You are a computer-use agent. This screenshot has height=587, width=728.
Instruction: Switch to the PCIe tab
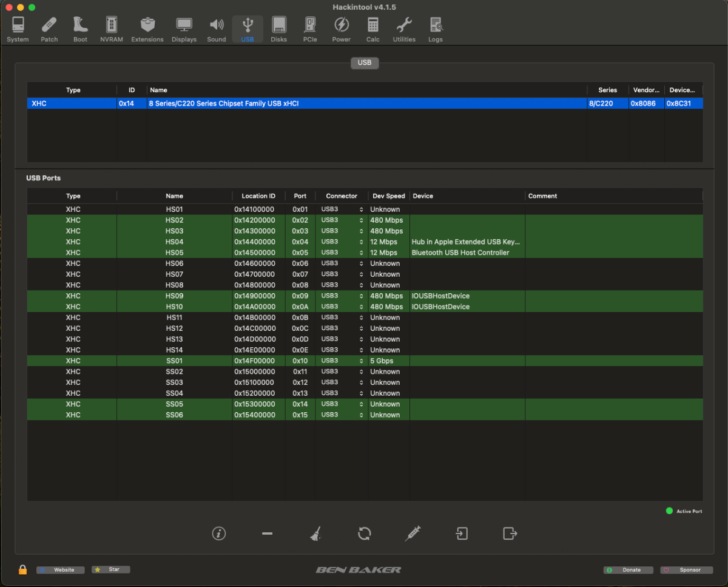pos(310,30)
